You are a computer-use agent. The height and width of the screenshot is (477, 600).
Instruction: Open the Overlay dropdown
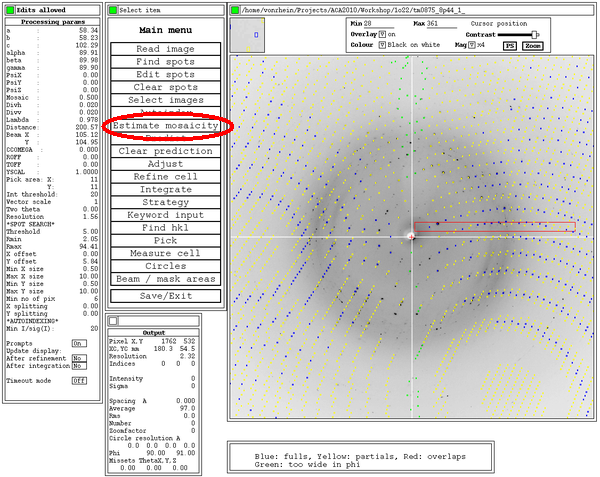(x=383, y=33)
